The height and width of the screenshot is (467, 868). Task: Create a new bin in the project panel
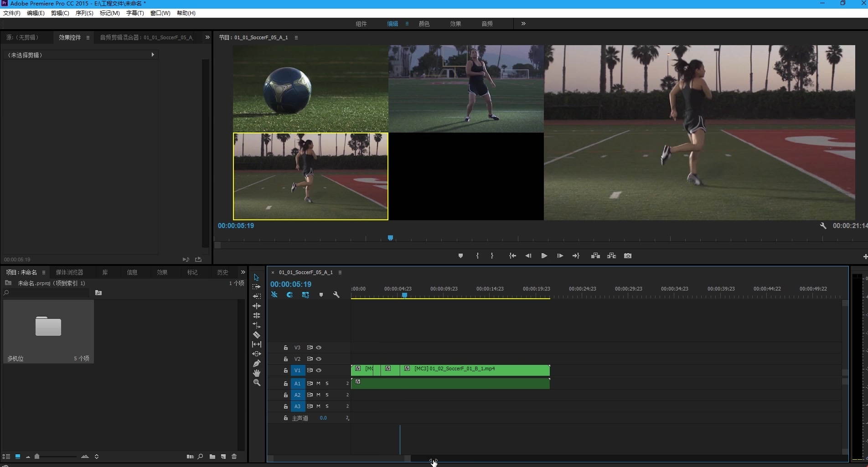(212, 457)
